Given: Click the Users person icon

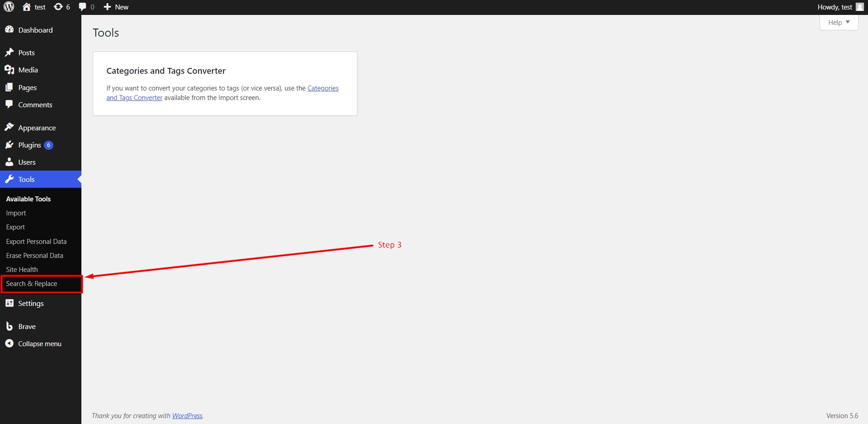Looking at the screenshot, I should 9,162.
